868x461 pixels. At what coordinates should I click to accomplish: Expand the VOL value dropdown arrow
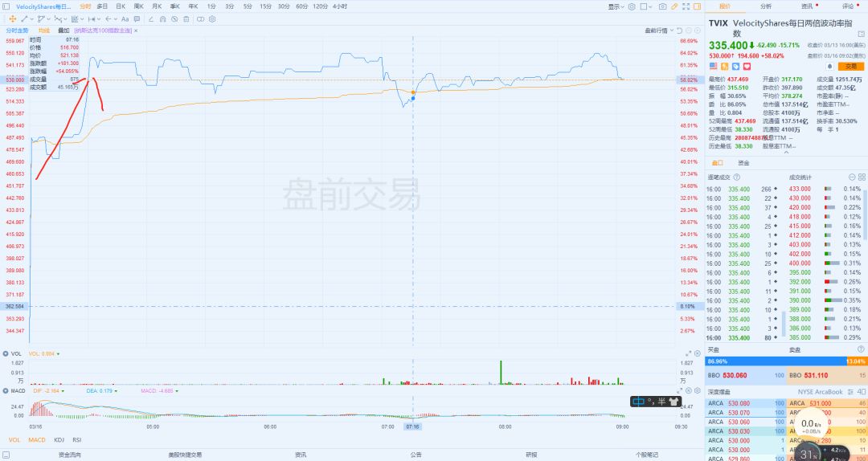58,353
